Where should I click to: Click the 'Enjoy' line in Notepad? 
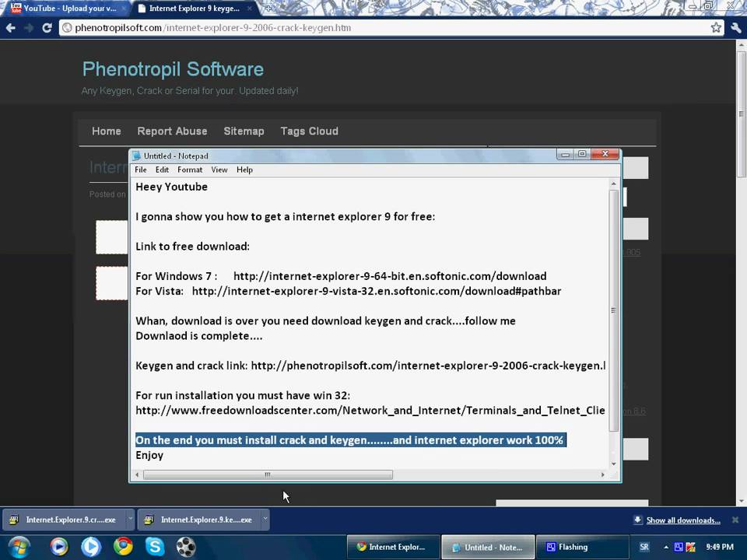[x=149, y=455]
